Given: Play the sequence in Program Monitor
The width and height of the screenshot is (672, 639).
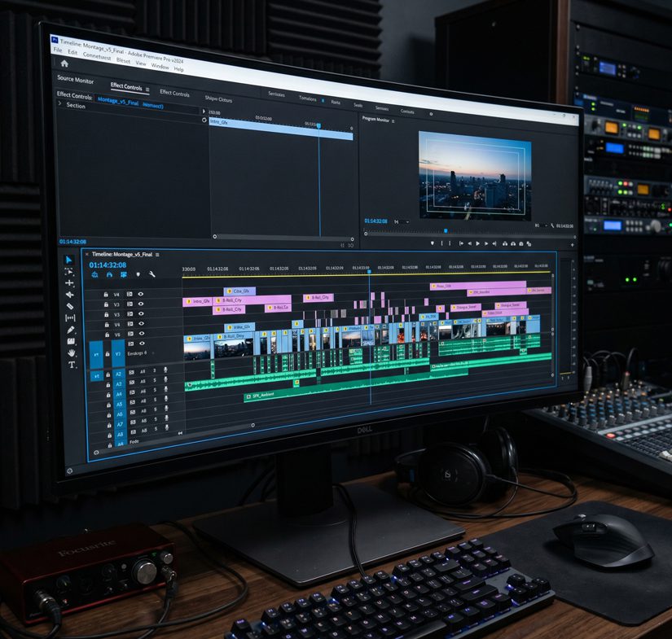Looking at the screenshot, I should 478,243.
